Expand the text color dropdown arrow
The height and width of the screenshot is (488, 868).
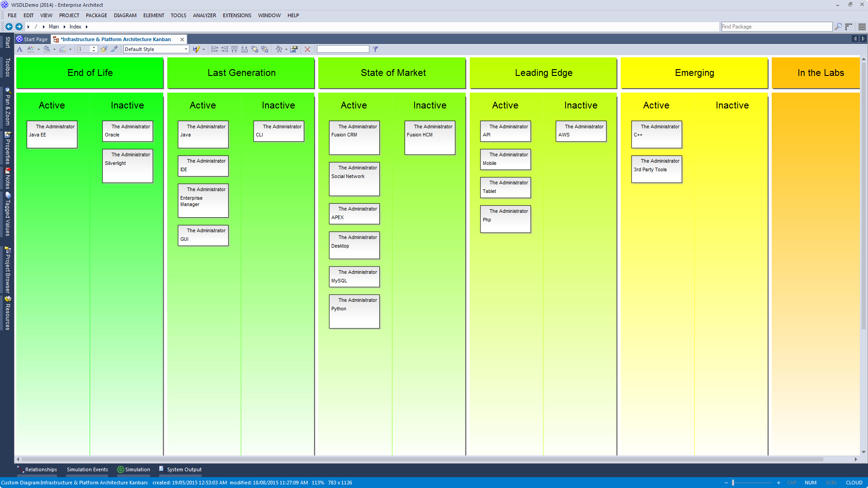[x=38, y=50]
